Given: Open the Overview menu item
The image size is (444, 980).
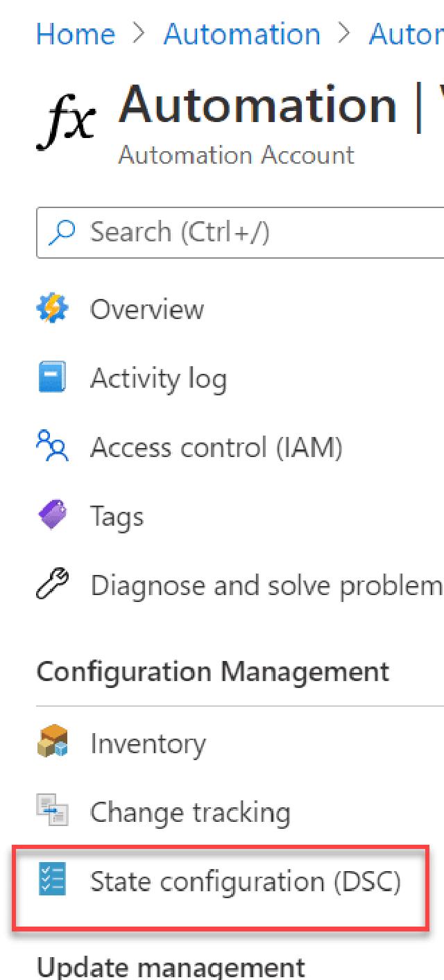Looking at the screenshot, I should [147, 309].
